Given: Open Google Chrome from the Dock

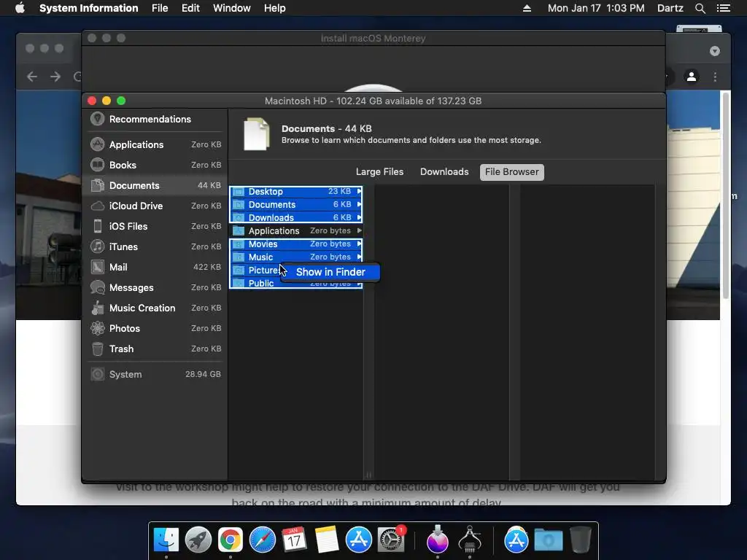Looking at the screenshot, I should [x=230, y=540].
